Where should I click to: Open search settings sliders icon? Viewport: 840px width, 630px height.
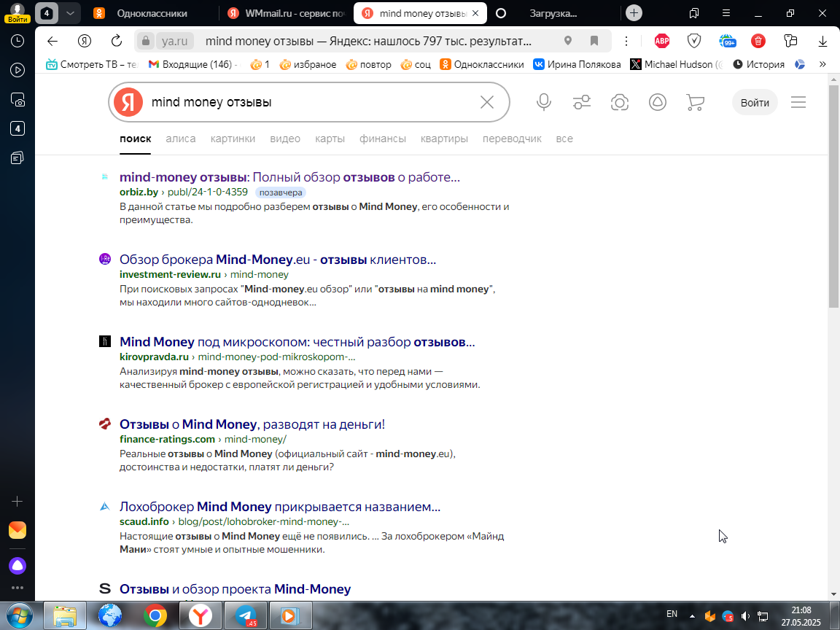pyautogui.click(x=582, y=102)
